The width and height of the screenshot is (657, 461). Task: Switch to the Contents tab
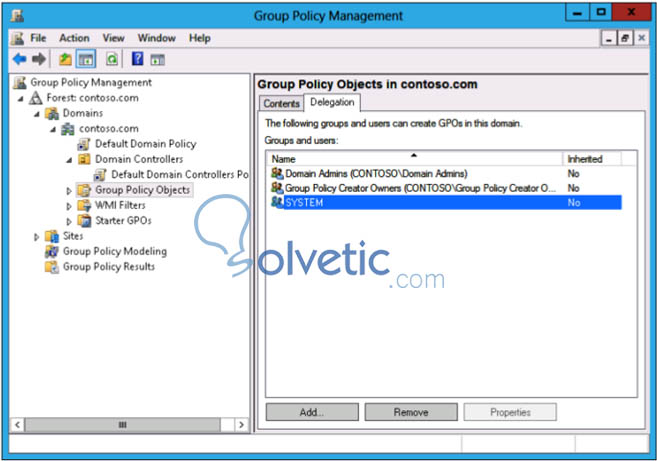coord(281,104)
